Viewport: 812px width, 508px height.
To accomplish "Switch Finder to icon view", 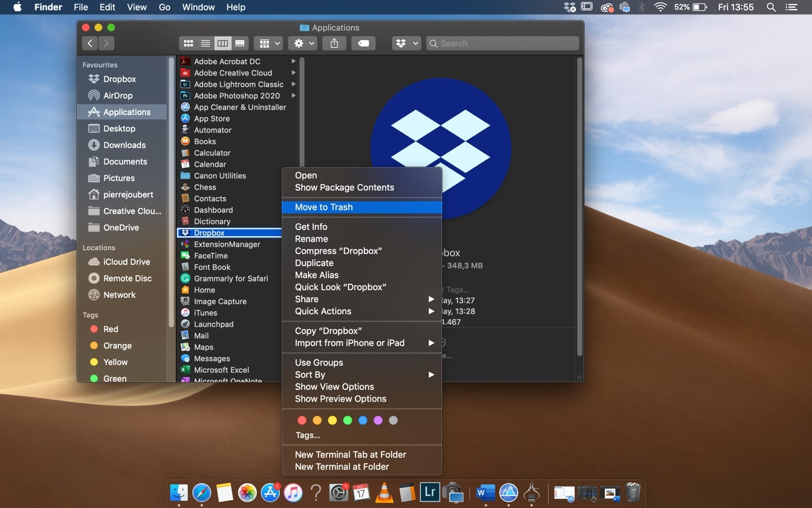I will (188, 43).
